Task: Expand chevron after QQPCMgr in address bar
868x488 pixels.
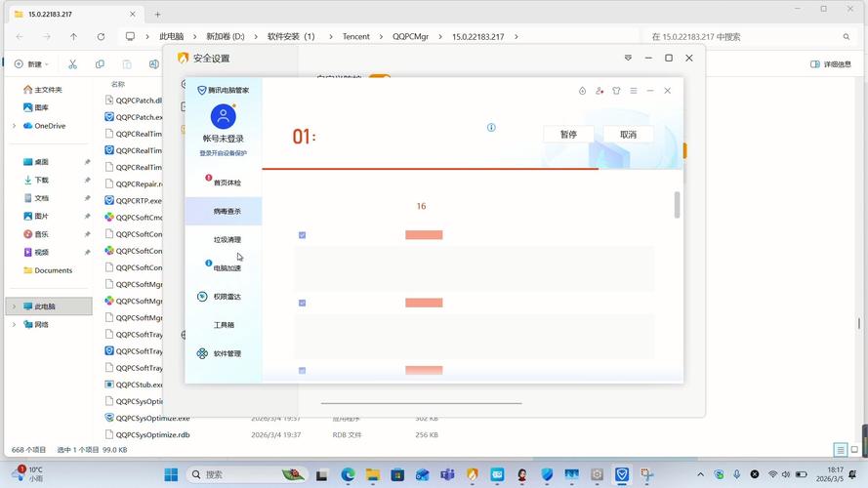Action: [440, 36]
